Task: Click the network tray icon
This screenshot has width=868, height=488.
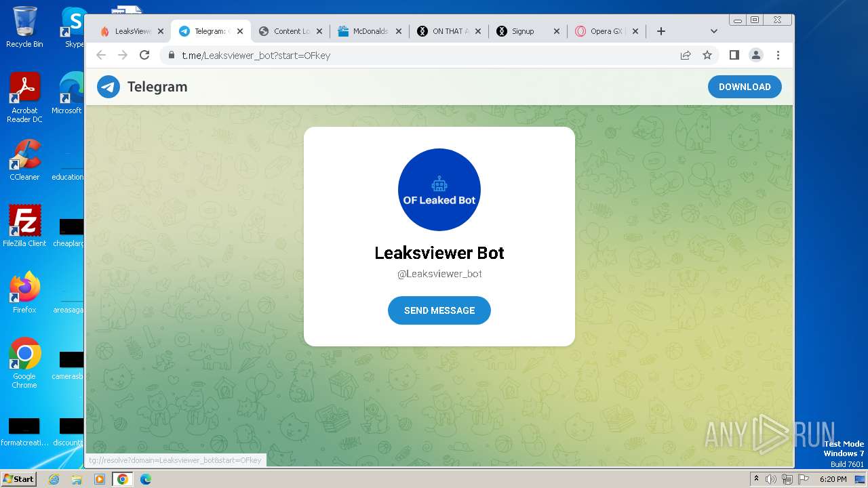Action: (x=787, y=479)
